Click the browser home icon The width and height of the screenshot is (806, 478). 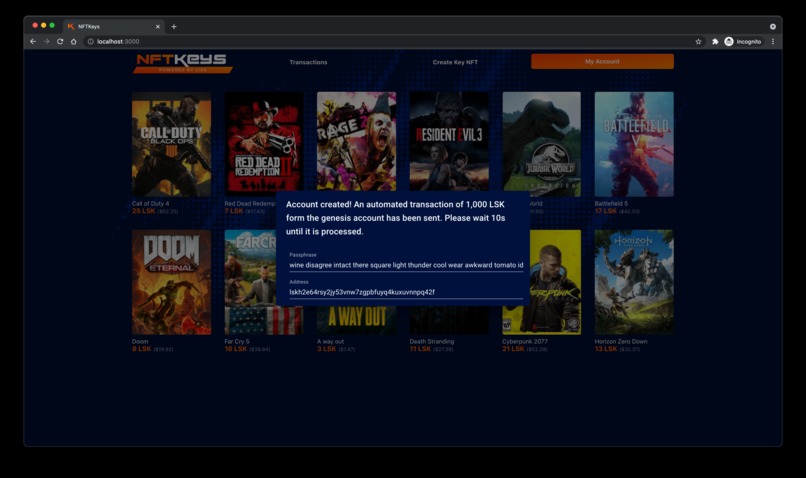74,42
